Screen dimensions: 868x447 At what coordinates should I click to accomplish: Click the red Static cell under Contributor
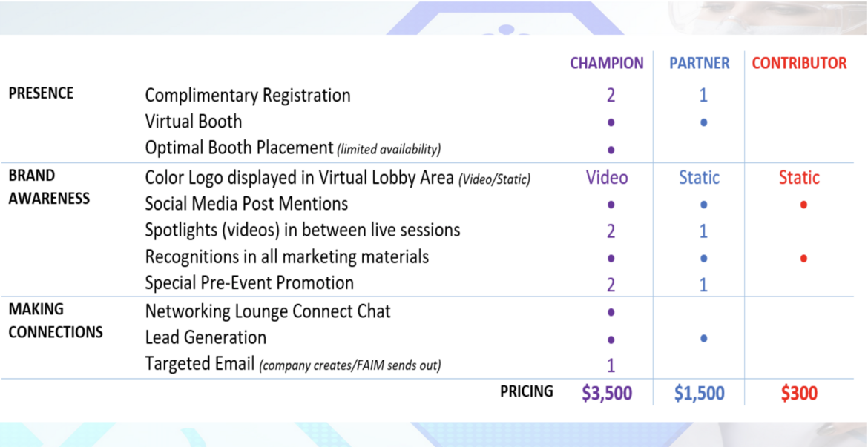click(799, 178)
